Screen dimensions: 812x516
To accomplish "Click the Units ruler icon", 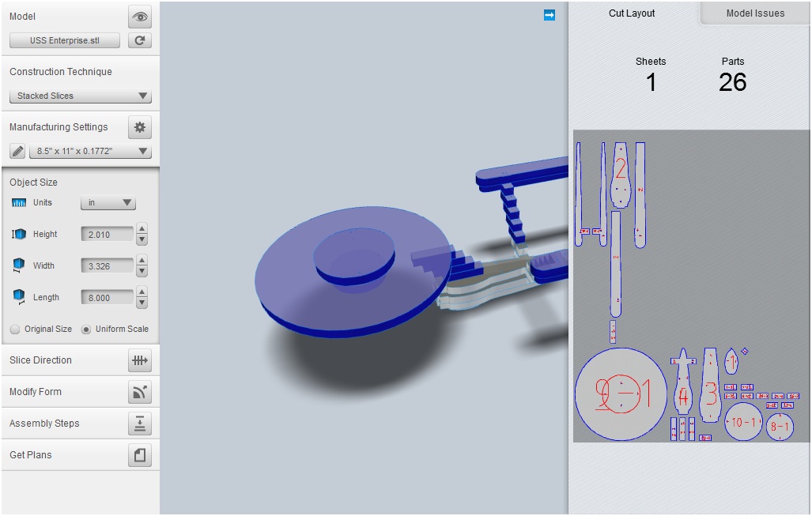I will [19, 203].
